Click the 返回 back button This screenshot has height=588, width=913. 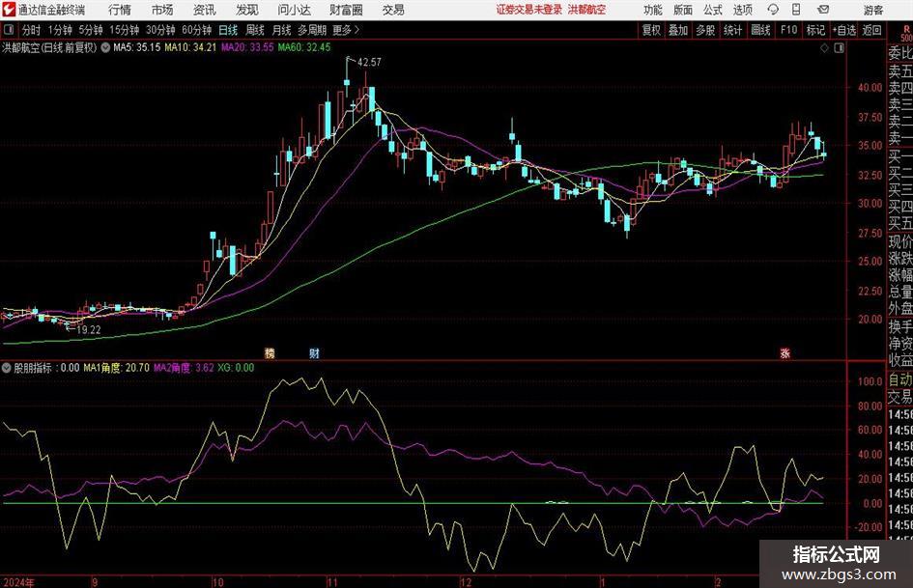pos(871,30)
